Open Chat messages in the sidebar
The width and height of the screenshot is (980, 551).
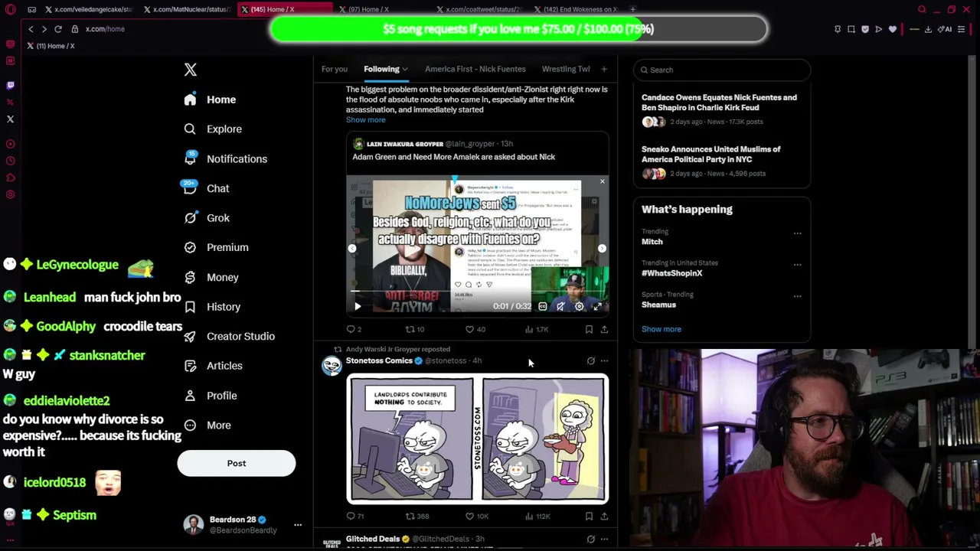pyautogui.click(x=207, y=188)
